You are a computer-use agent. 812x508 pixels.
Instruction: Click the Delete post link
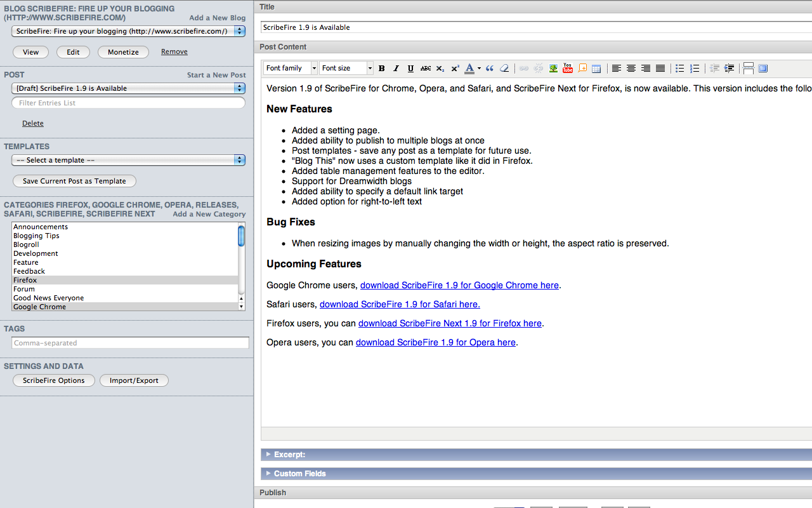[33, 123]
